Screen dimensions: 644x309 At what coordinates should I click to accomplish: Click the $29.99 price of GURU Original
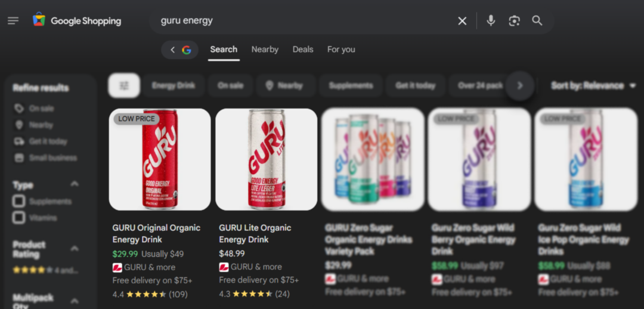125,254
